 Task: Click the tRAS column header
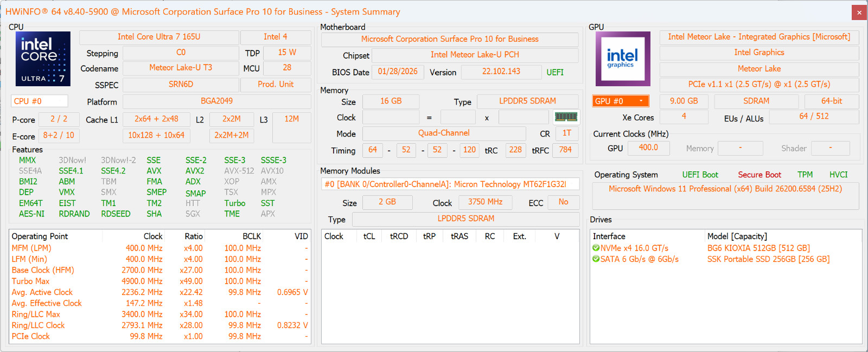(459, 236)
